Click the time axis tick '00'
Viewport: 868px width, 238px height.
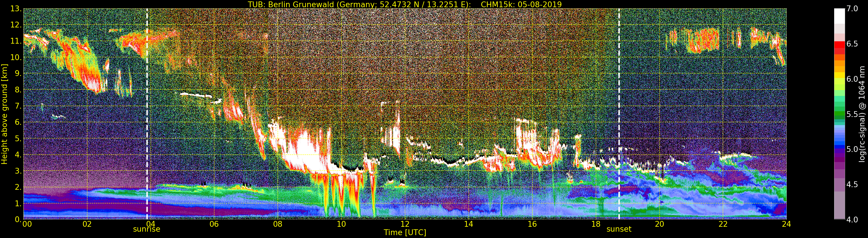[27, 224]
